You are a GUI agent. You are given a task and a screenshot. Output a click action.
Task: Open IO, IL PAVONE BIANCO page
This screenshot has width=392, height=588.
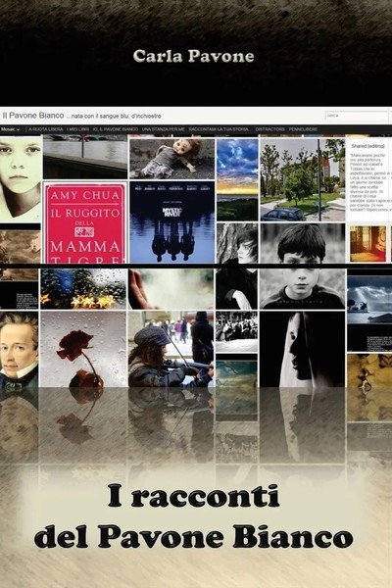(116, 129)
